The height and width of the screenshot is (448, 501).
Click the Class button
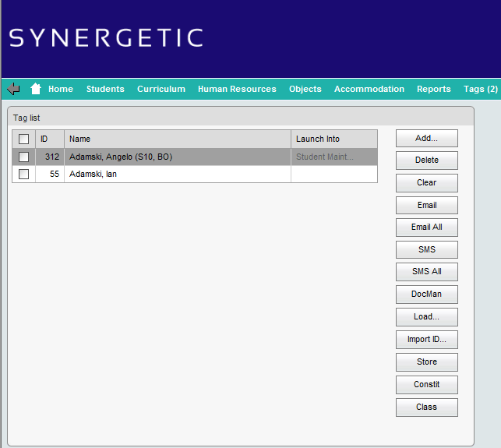tap(426, 407)
